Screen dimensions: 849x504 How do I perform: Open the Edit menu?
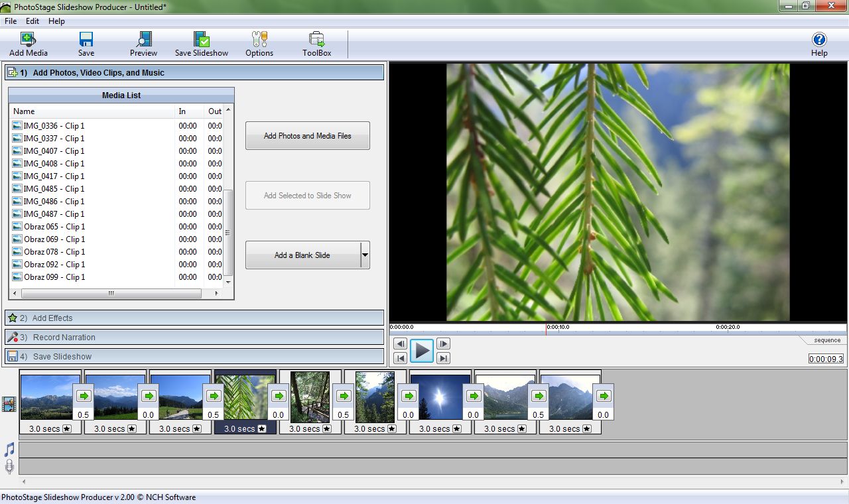pos(33,21)
